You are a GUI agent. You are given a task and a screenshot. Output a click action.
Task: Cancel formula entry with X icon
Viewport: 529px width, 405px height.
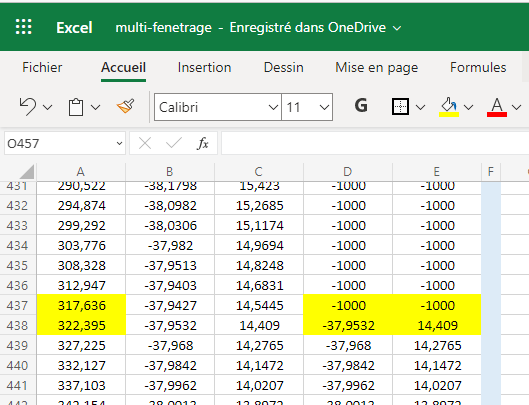tap(145, 143)
